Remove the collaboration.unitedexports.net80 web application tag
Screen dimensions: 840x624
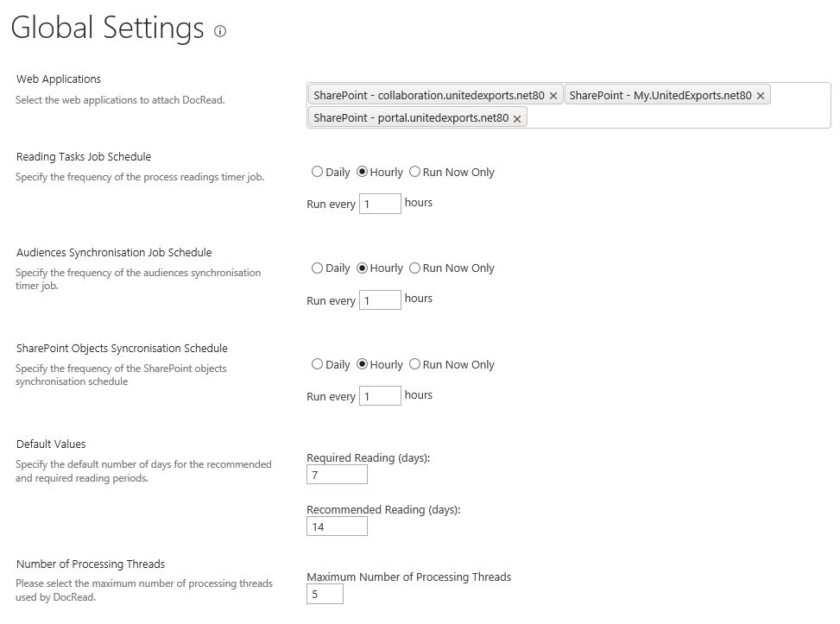pyautogui.click(x=553, y=96)
